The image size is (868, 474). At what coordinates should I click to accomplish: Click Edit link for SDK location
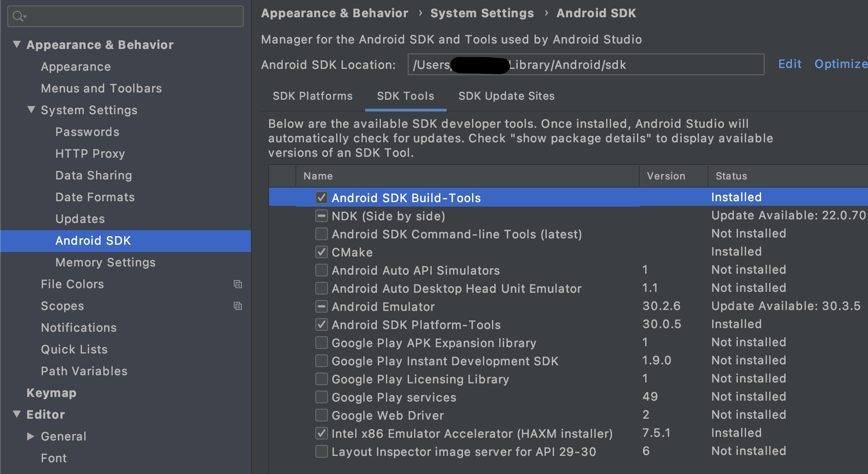(790, 64)
